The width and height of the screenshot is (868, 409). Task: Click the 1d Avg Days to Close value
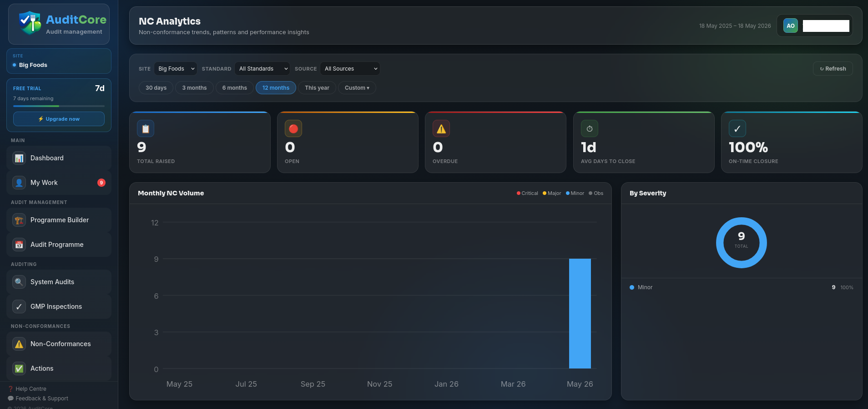coord(589,147)
